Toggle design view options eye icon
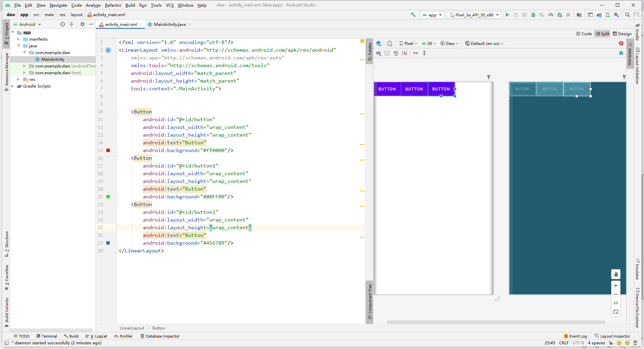The image size is (644, 349). tap(378, 53)
